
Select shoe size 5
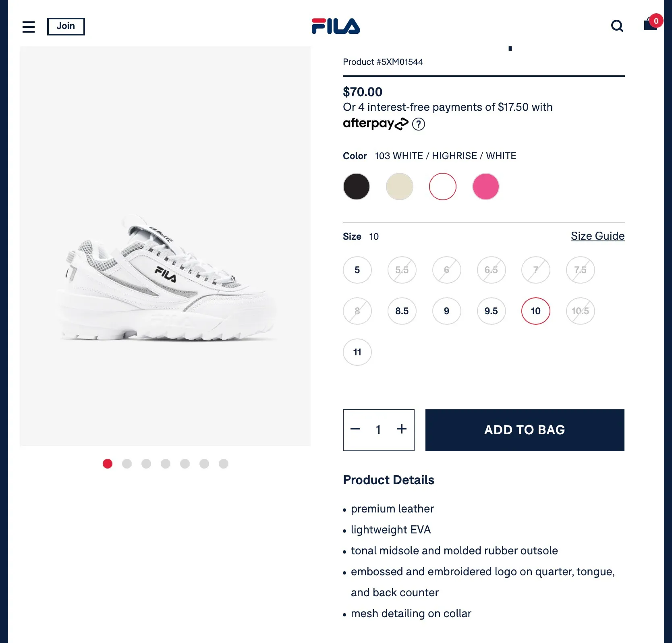point(357,270)
